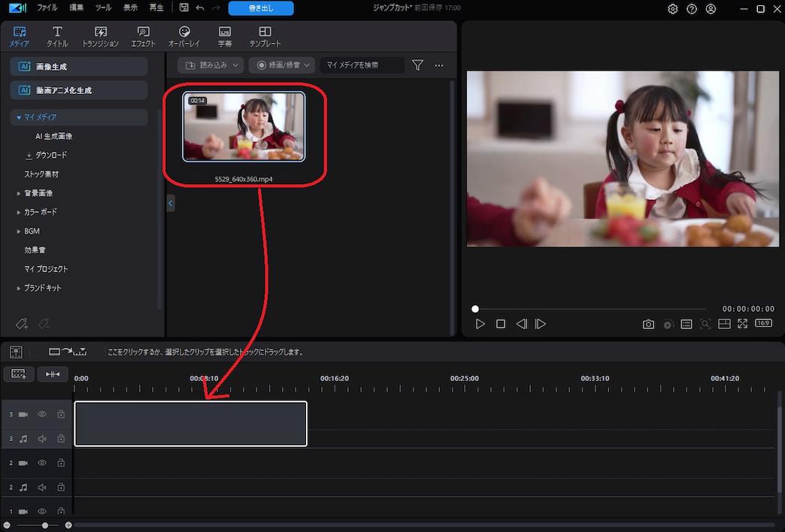Open preview fullscreen with the expand icon
The width and height of the screenshot is (785, 532).
click(x=743, y=324)
